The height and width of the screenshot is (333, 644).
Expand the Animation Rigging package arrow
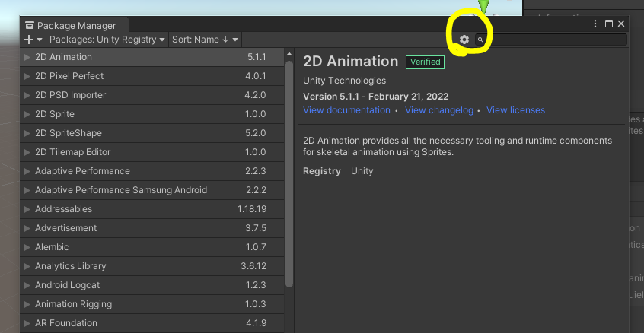click(27, 304)
